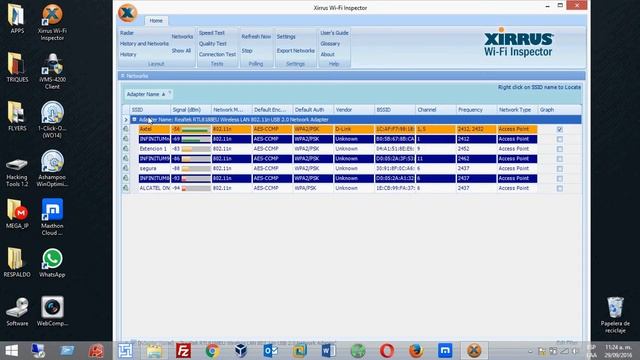Image resolution: width=640 pixels, height=360 pixels.
Task: Check the Graph checkbox for the -93 dBm INFINITUM
Action: (x=560, y=178)
